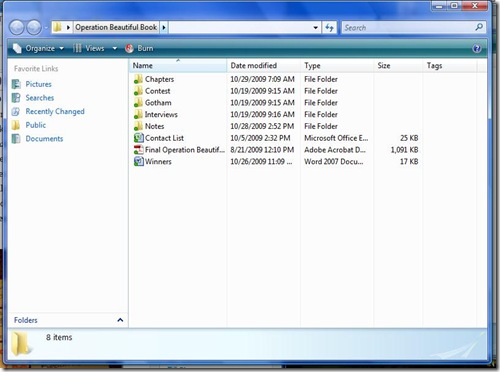The width and height of the screenshot is (500, 372).
Task: Expand the address bar history dropdown
Action: [x=315, y=28]
